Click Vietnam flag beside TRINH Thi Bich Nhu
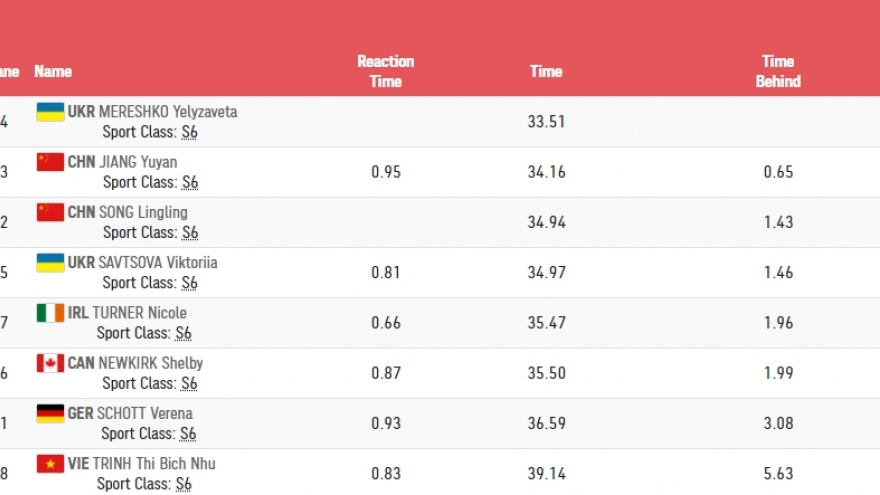The width and height of the screenshot is (880, 495). click(x=50, y=463)
